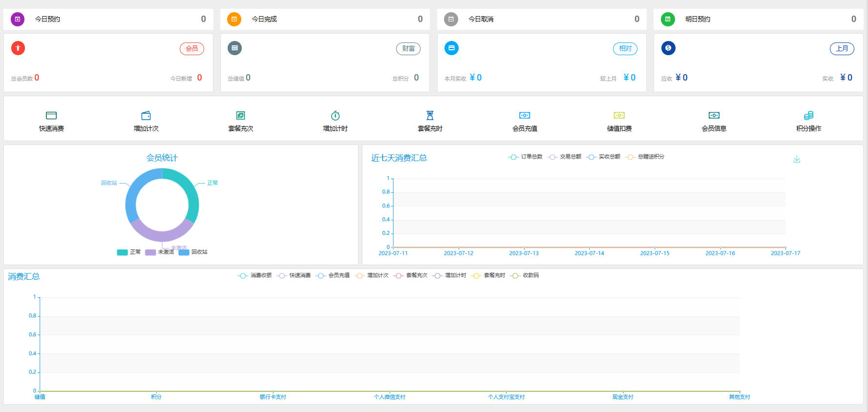The image size is (868, 412).
Task: Toggle 总赠送积分 series legend
Action: [x=645, y=157]
